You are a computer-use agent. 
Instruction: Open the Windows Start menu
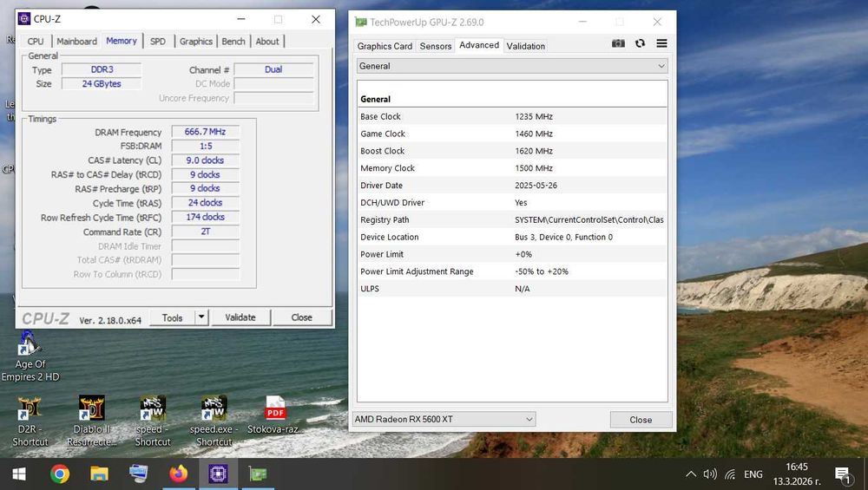19,474
